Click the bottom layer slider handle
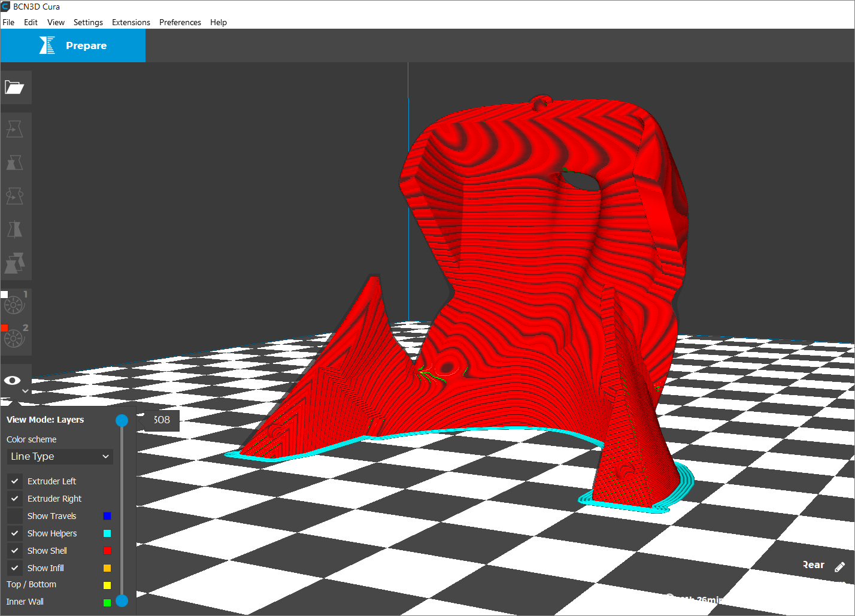The height and width of the screenshot is (616, 855). pyautogui.click(x=122, y=600)
